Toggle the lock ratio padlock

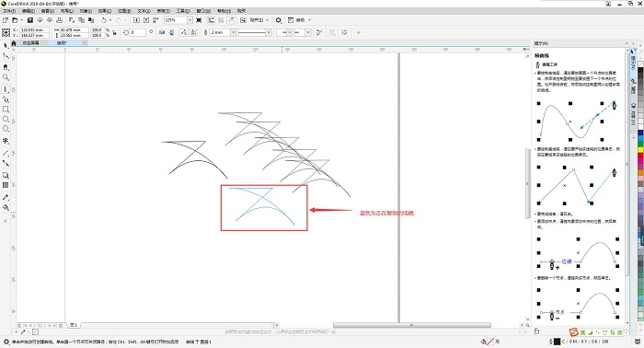click(115, 32)
